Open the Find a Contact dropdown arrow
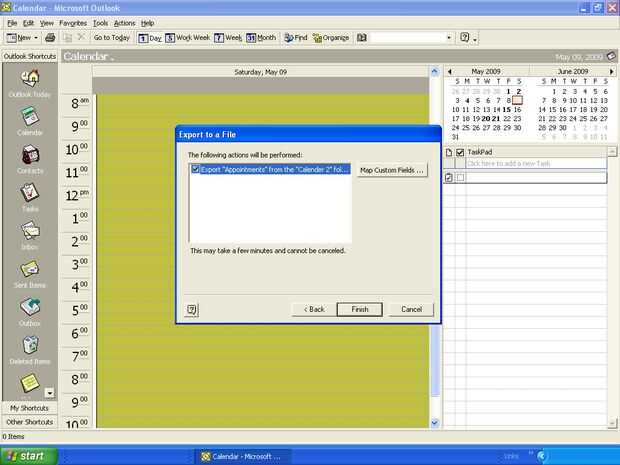Viewport: 620px width, 465px height. pyautogui.click(x=449, y=38)
